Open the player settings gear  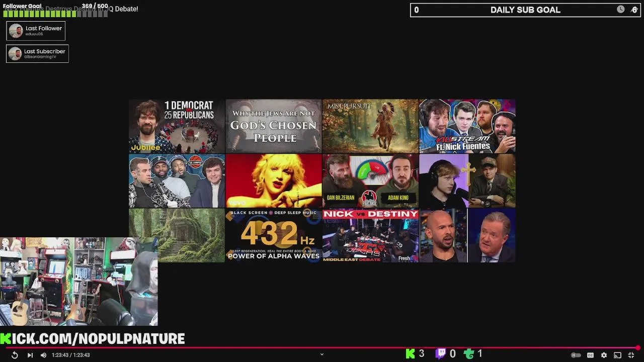[604, 355]
